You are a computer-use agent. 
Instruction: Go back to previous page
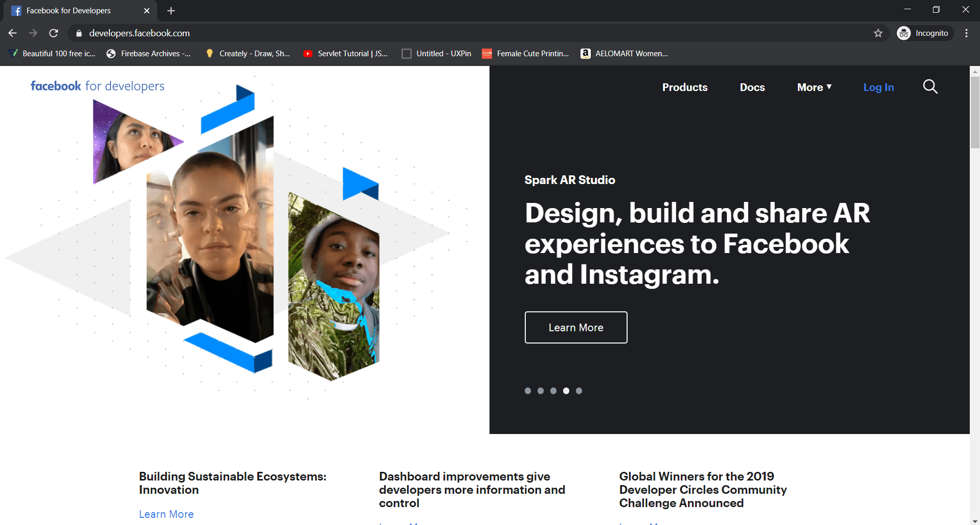[x=13, y=33]
